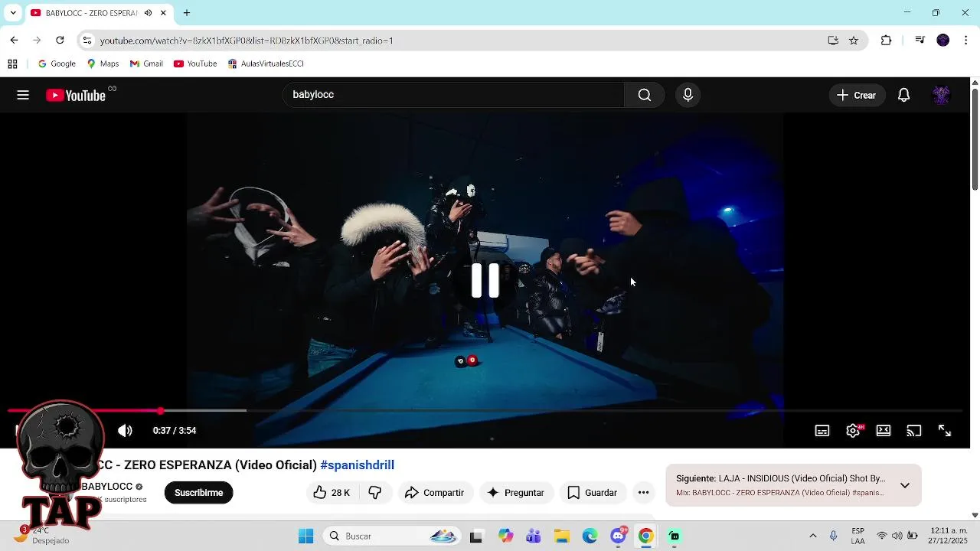This screenshot has height=551, width=980.
Task: Click Compartir share button
Action: tap(434, 493)
